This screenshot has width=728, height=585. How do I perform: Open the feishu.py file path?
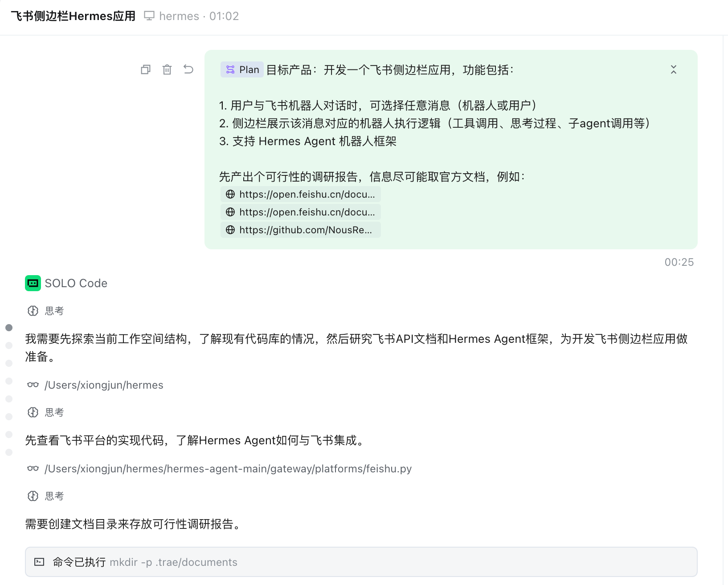click(x=228, y=469)
